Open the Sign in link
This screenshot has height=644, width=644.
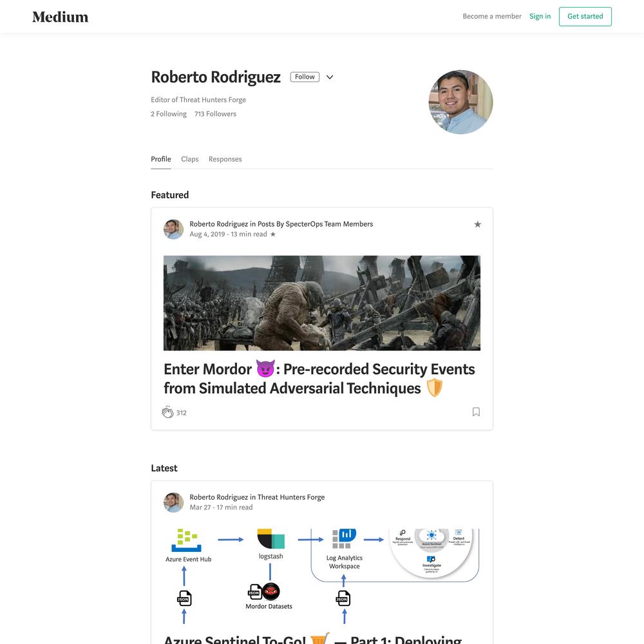(540, 17)
